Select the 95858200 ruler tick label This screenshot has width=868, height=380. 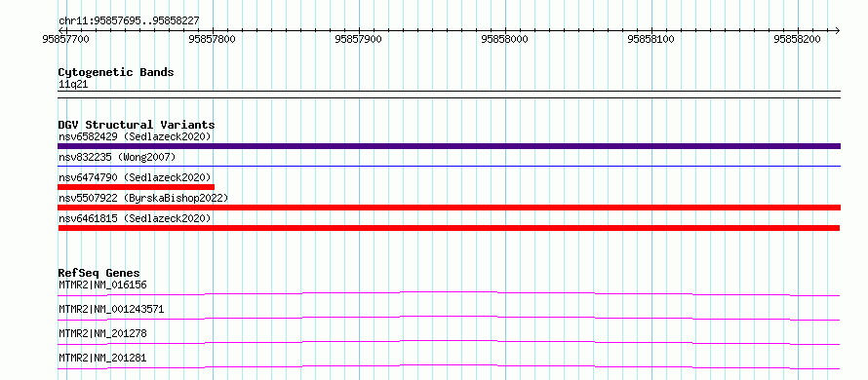coord(797,39)
